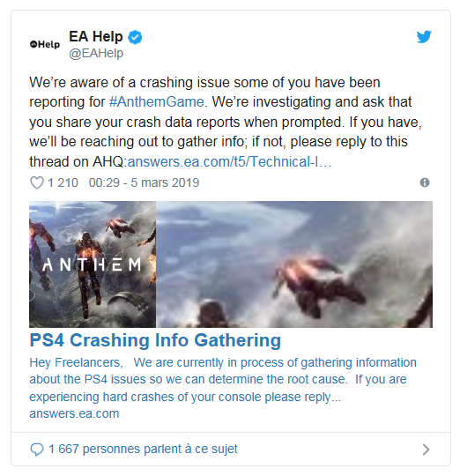Expand conversation with right chevron
The image size is (460, 476).
426,450
